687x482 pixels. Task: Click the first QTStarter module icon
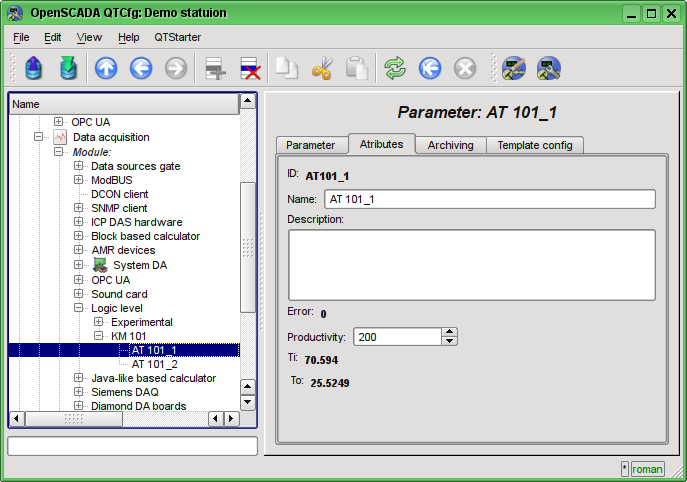coord(514,68)
